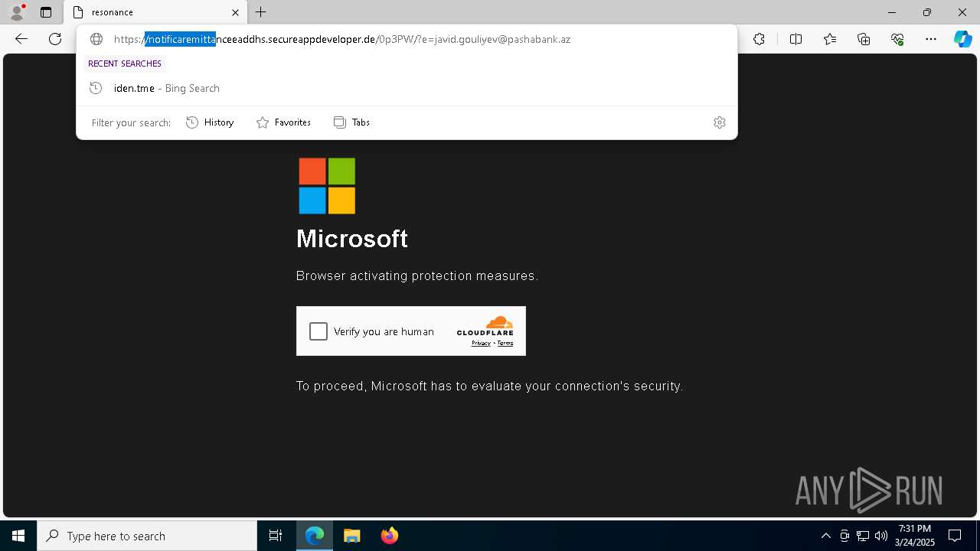Show hidden tray icons chevron
Image resolution: width=980 pixels, height=551 pixels.
(x=825, y=536)
